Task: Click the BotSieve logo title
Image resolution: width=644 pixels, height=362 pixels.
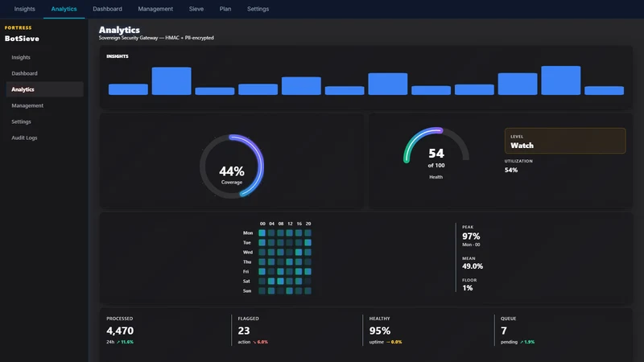Action: [22, 39]
